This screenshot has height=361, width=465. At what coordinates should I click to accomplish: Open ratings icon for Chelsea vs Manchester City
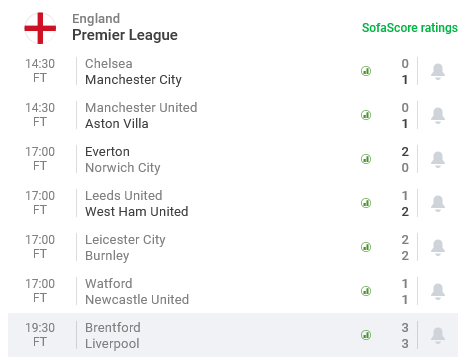[366, 71]
